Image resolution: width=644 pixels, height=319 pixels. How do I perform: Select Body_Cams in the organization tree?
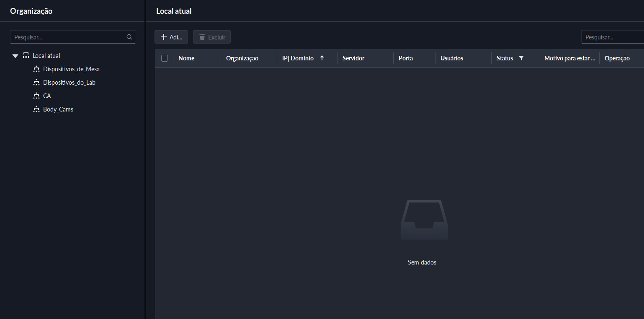[58, 109]
